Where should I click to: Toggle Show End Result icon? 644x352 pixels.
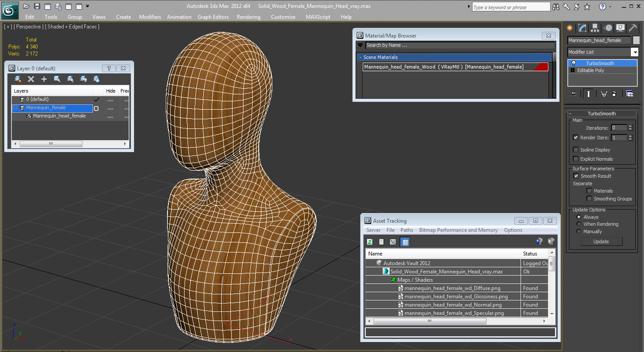[x=589, y=94]
